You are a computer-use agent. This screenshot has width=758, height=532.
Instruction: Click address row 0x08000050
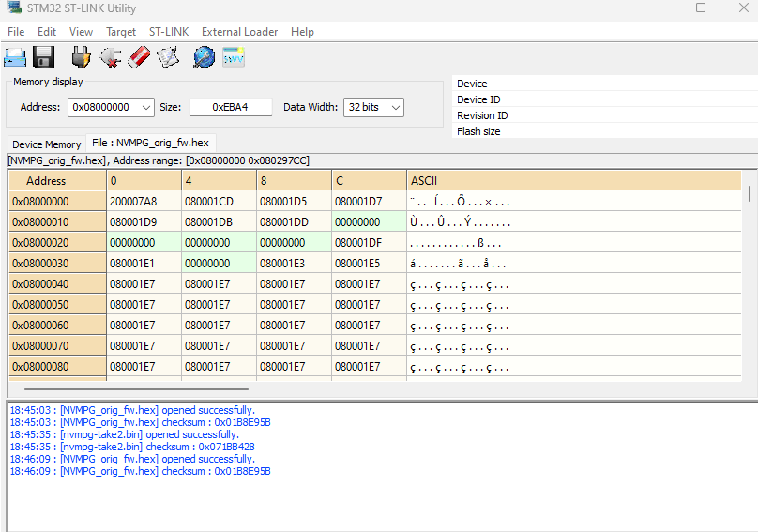pos(57,305)
